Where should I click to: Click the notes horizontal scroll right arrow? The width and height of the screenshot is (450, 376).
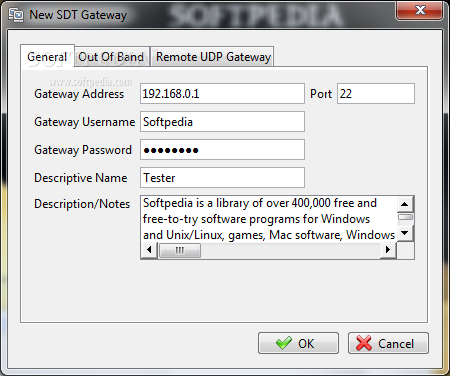[x=388, y=250]
